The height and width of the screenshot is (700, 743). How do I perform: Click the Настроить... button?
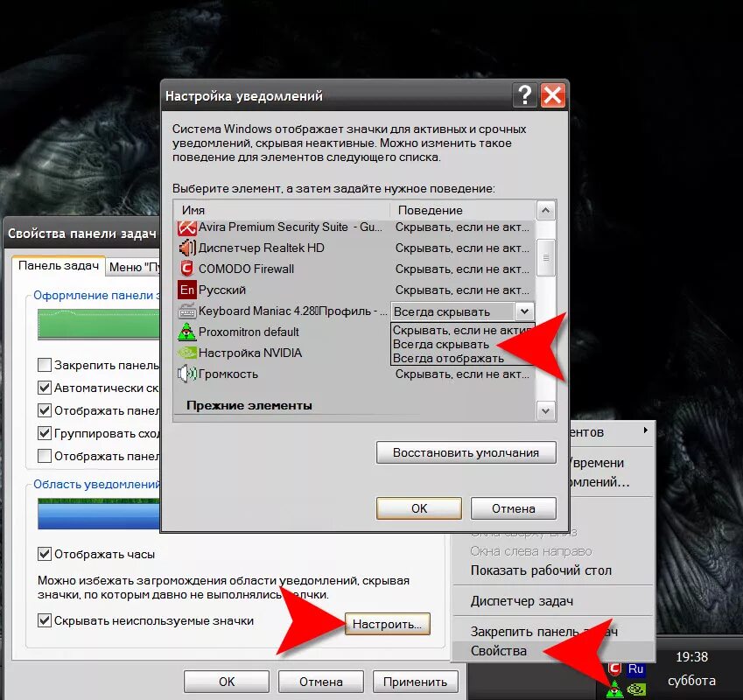coord(387,624)
